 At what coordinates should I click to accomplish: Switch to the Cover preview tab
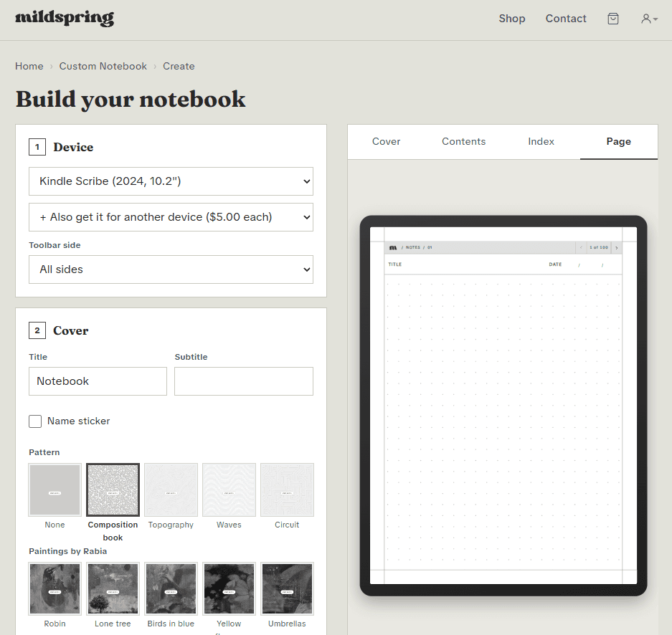click(x=386, y=142)
